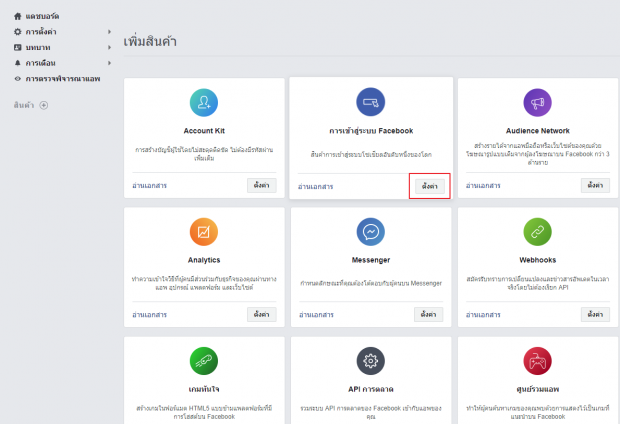This screenshot has height=424, width=620.
Task: Click the Facebook Login product icon
Action: (x=370, y=102)
